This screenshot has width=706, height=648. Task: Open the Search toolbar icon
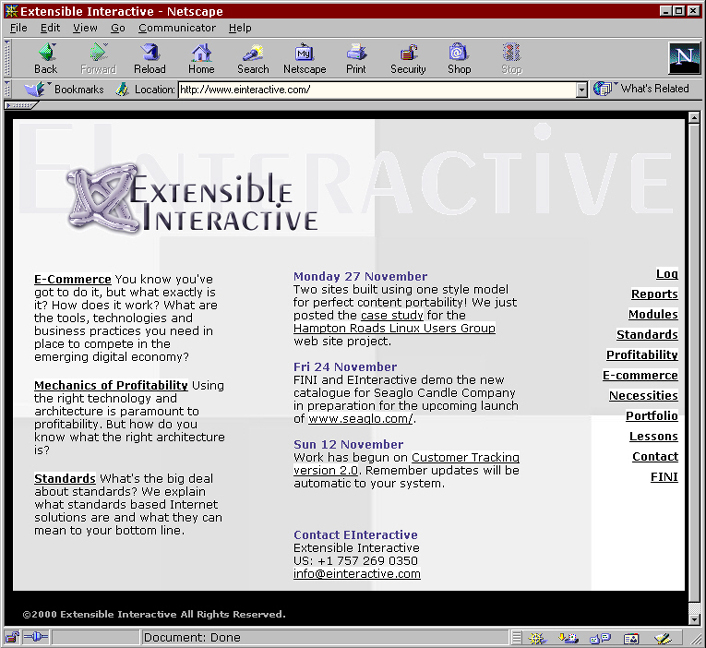(253, 53)
